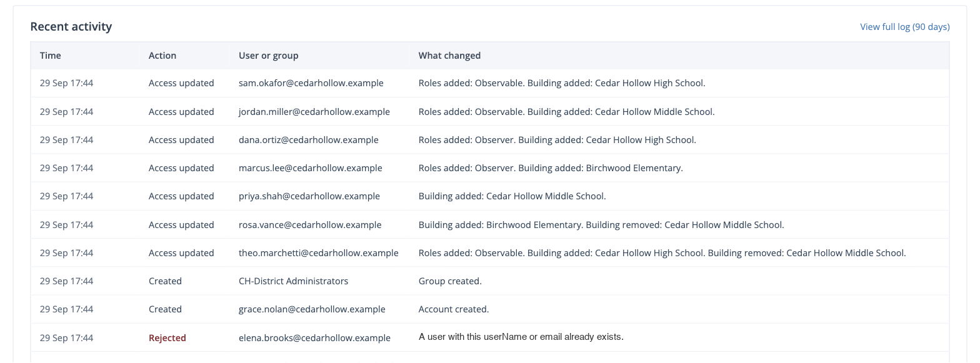Click the 29 Sep 17:44 time in sam.okafor row
The height and width of the screenshot is (363, 980).
tap(66, 83)
